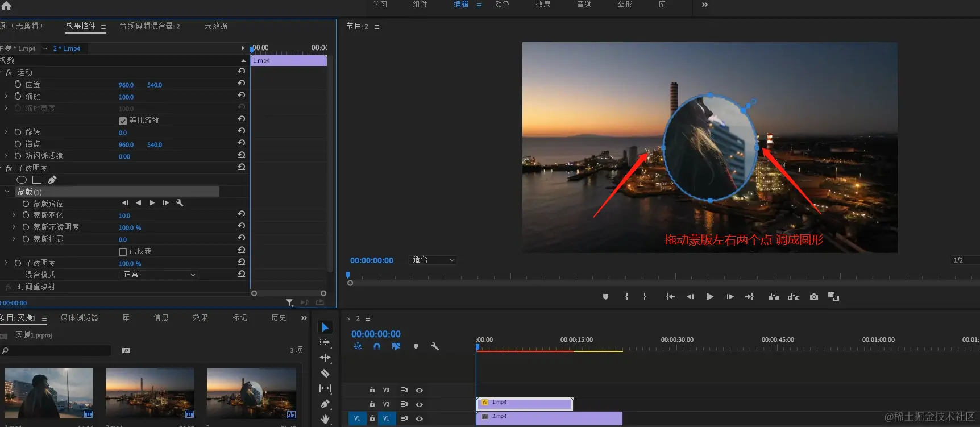
Task: Select the Hand tool in tools panel
Action: tap(325, 419)
